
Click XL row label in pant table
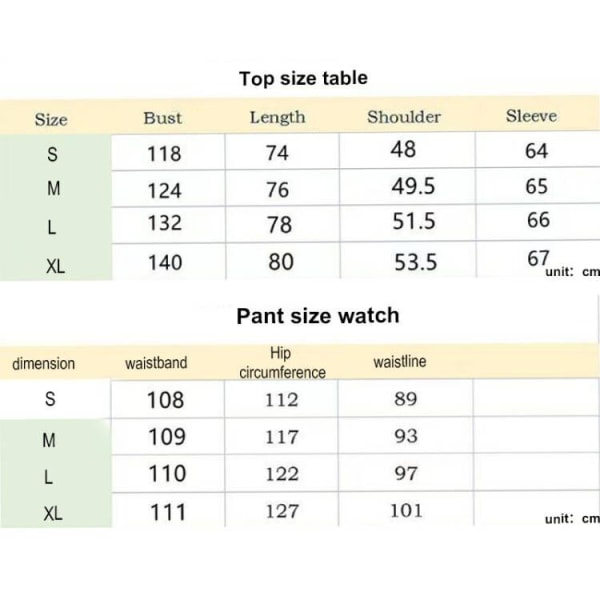pyautogui.click(x=52, y=514)
